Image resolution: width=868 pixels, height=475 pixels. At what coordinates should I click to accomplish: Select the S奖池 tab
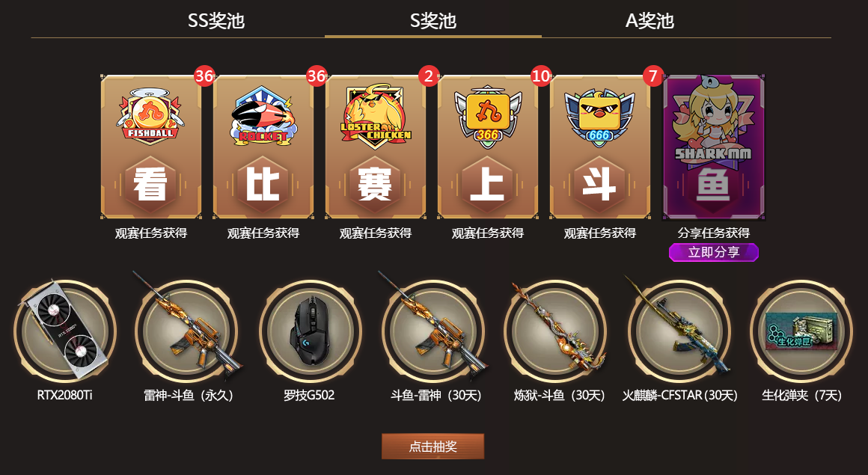(x=433, y=20)
